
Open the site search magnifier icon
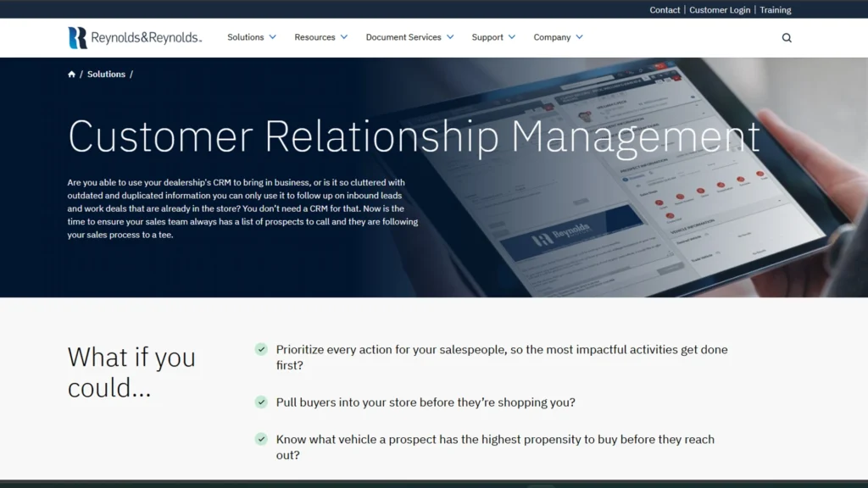coord(787,37)
